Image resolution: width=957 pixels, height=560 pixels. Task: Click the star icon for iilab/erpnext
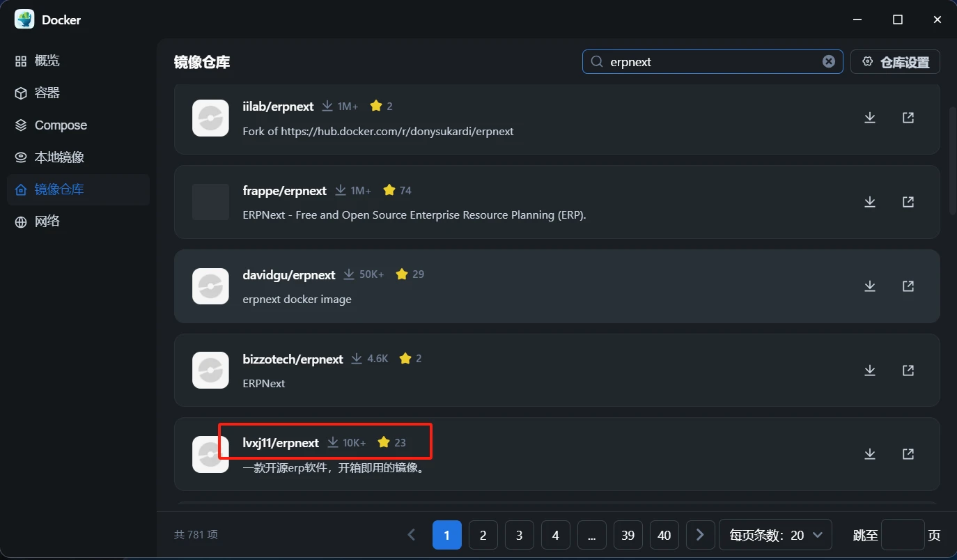(376, 106)
